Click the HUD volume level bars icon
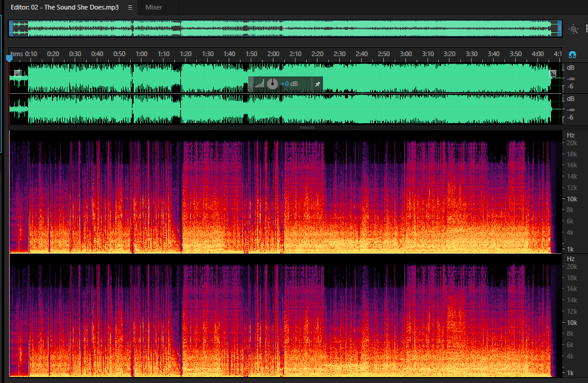The width and height of the screenshot is (588, 383). click(x=260, y=84)
